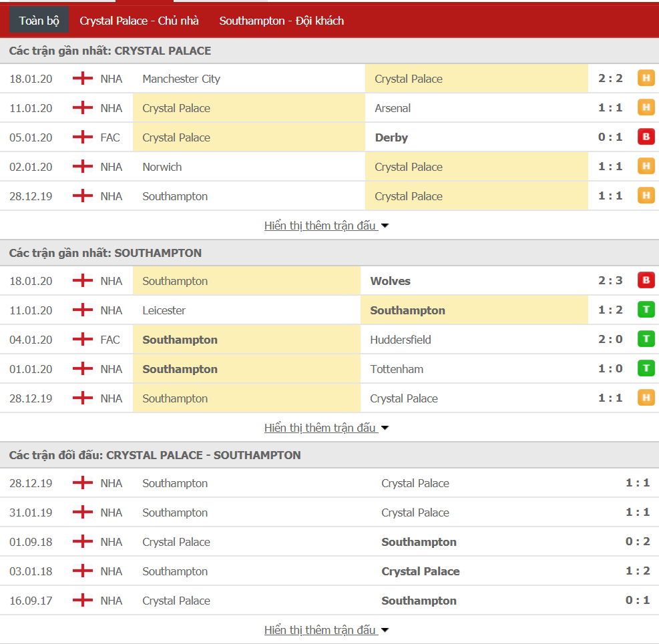Click England flag on 31.01.19 match row
Screen dimensions: 659x644
point(82,512)
